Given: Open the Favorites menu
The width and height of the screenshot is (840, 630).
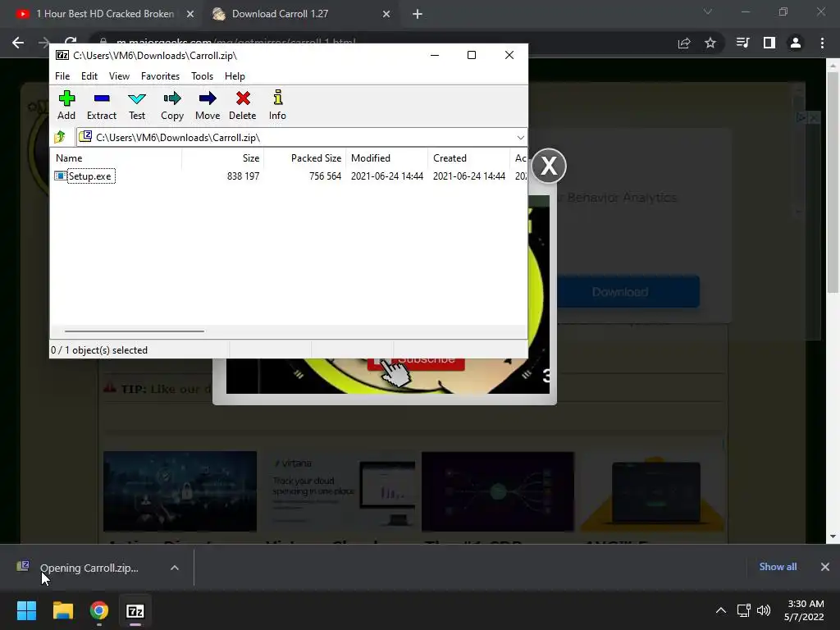Looking at the screenshot, I should [x=160, y=76].
